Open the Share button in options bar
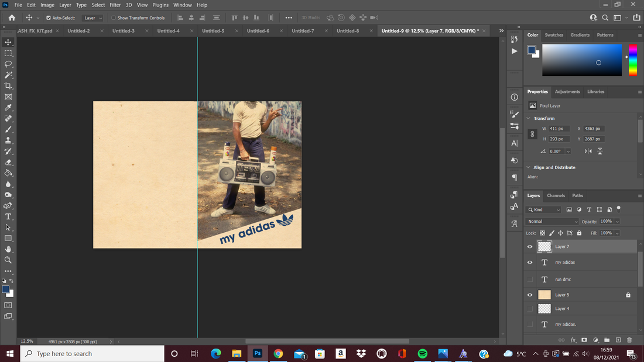The height and width of the screenshot is (362, 644). (x=636, y=18)
